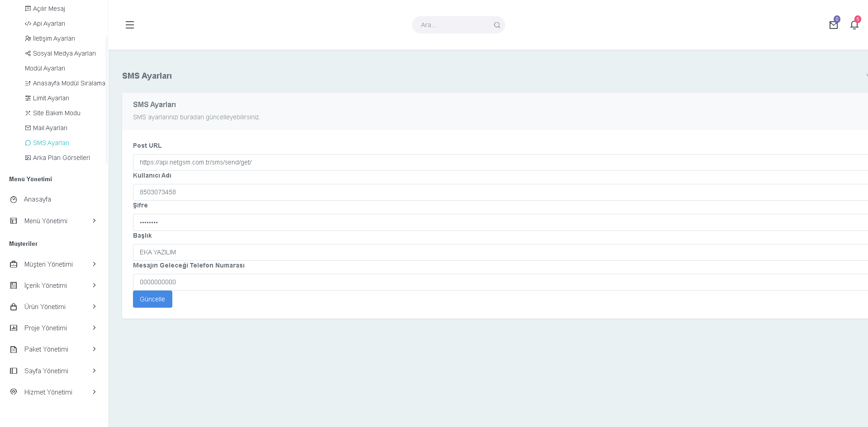Toggle the hamburger sidebar menu icon

click(130, 25)
